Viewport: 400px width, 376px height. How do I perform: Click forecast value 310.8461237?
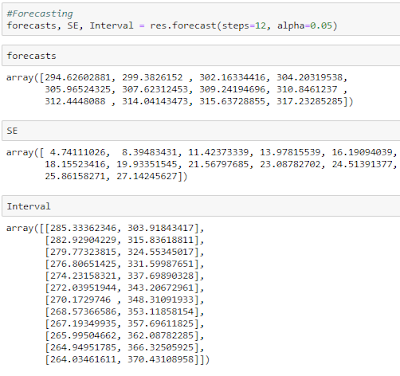(x=307, y=89)
